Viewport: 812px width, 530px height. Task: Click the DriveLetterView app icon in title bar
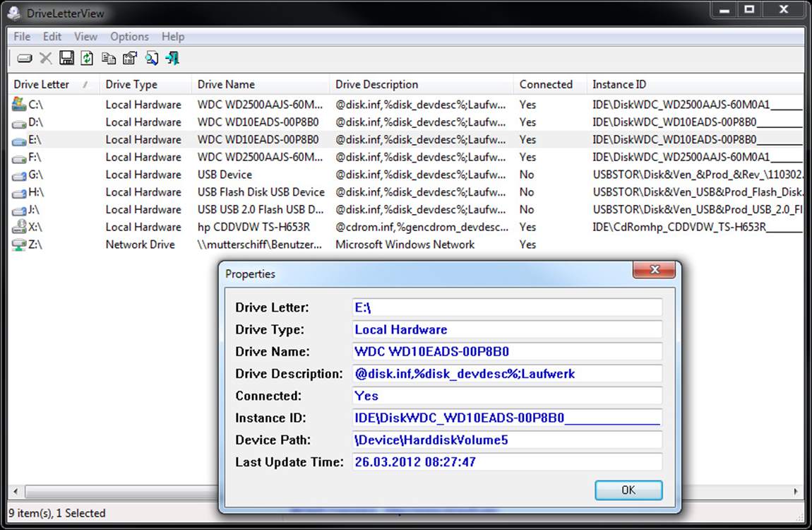tap(14, 13)
